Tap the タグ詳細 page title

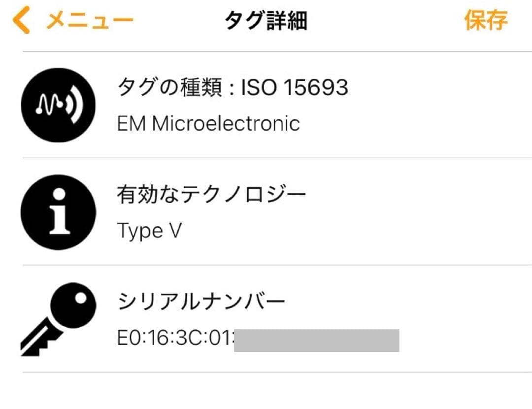[x=266, y=21]
